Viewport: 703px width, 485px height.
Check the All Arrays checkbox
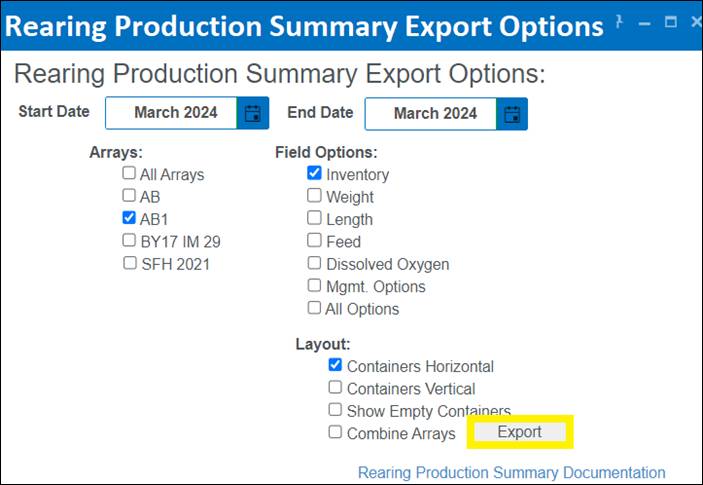pos(129,173)
